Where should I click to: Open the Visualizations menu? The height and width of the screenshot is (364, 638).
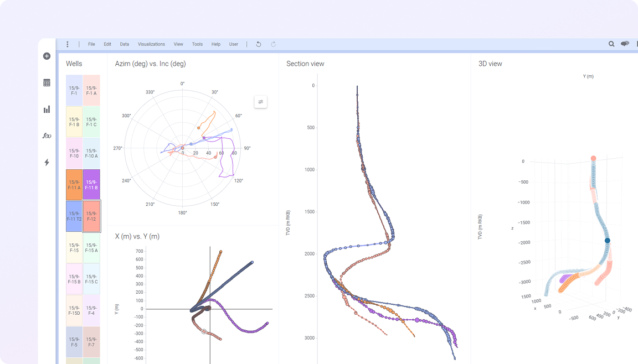[151, 44]
